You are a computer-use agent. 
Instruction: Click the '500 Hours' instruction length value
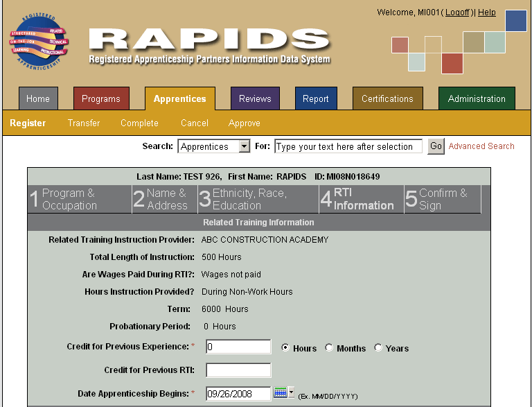tap(222, 257)
